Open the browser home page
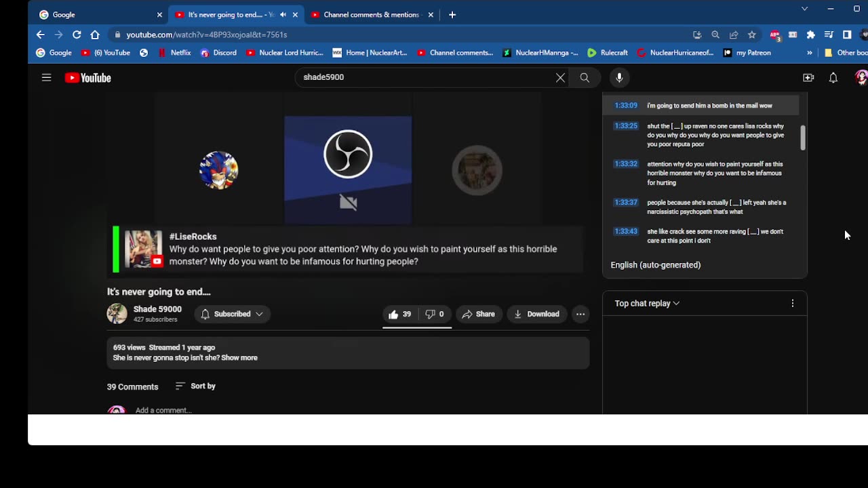This screenshot has width=868, height=488. pos(95,35)
